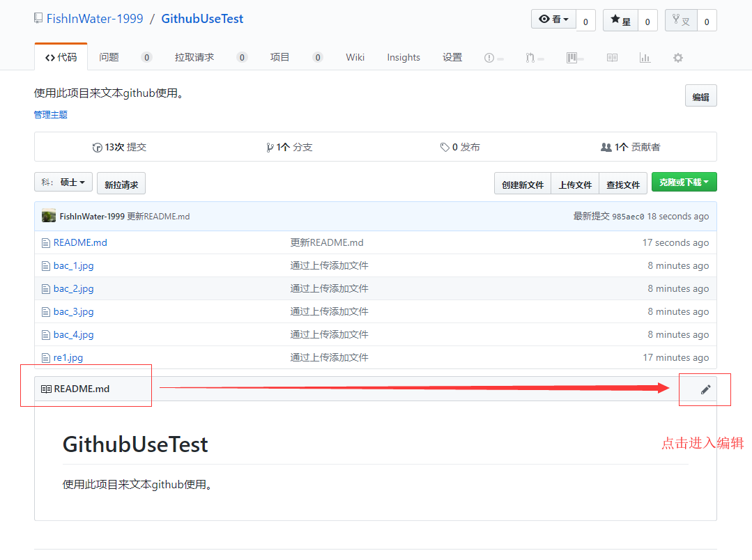
Task: Open the Wiki tab
Action: point(355,57)
